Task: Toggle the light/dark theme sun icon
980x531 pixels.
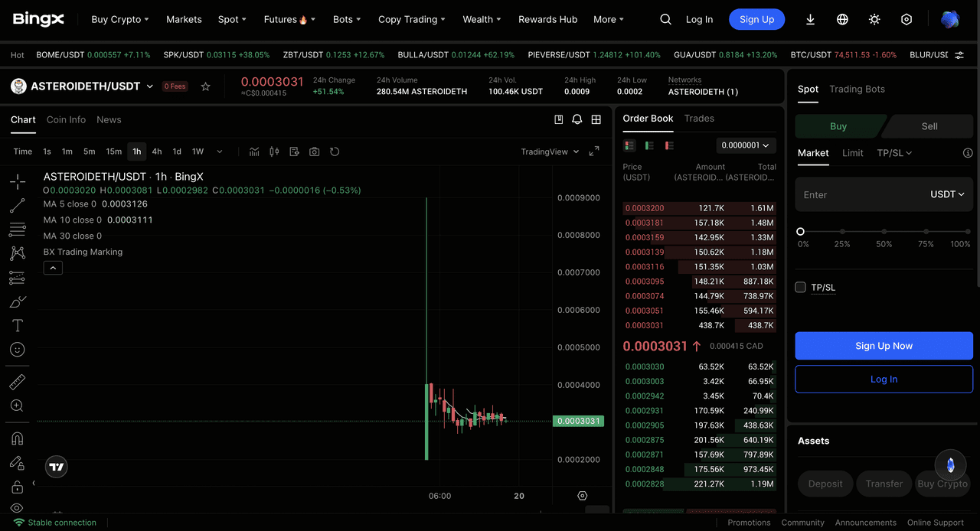Action: click(x=874, y=19)
